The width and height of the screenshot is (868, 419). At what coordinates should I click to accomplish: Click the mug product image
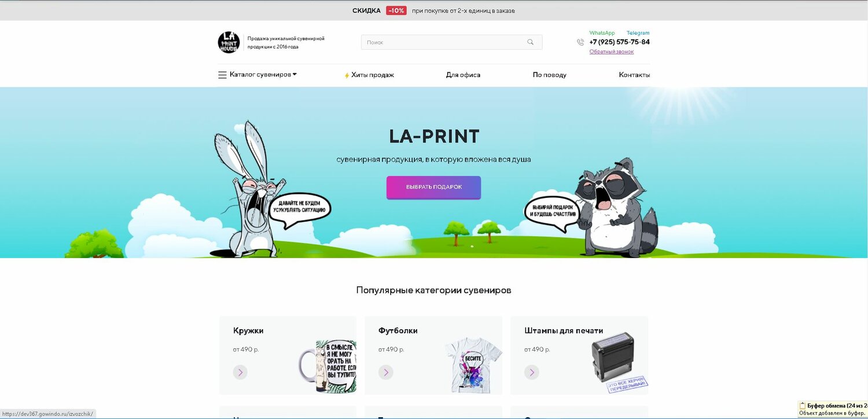pyautogui.click(x=328, y=366)
